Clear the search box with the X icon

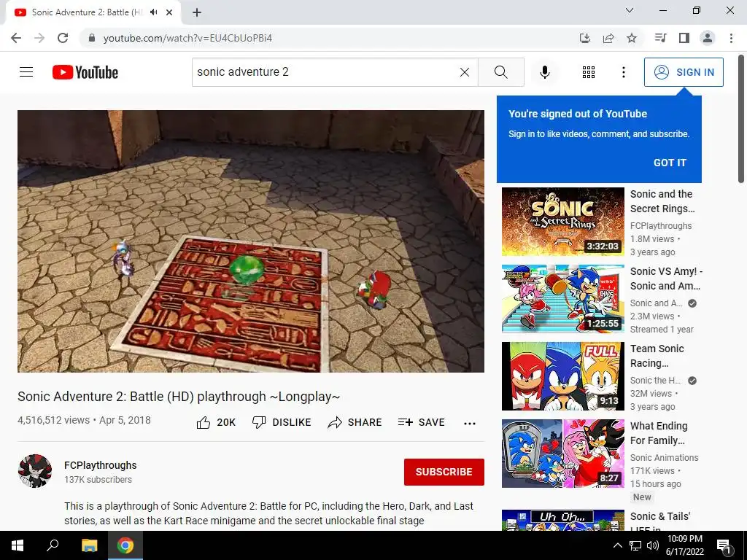[465, 72]
